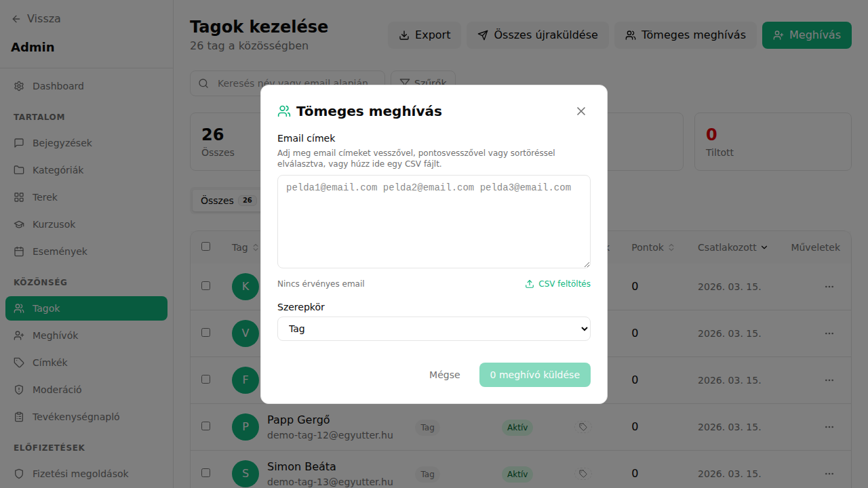The height and width of the screenshot is (488, 868).
Task: Click the Mégse button in the modal
Action: [x=444, y=374]
